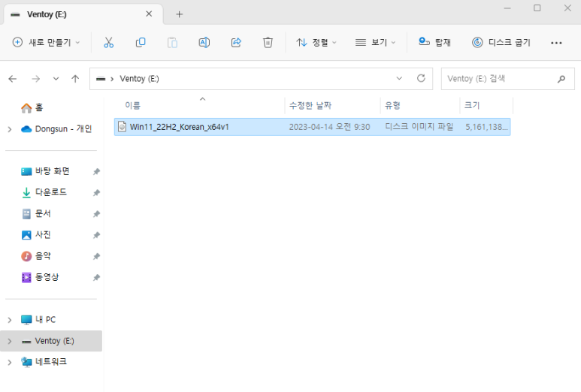
Task: Click the Cut scissors icon
Action: point(108,43)
